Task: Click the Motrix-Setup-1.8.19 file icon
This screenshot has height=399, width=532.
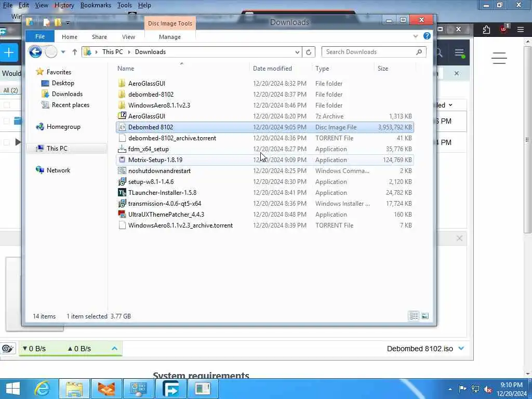Action: [122, 160]
